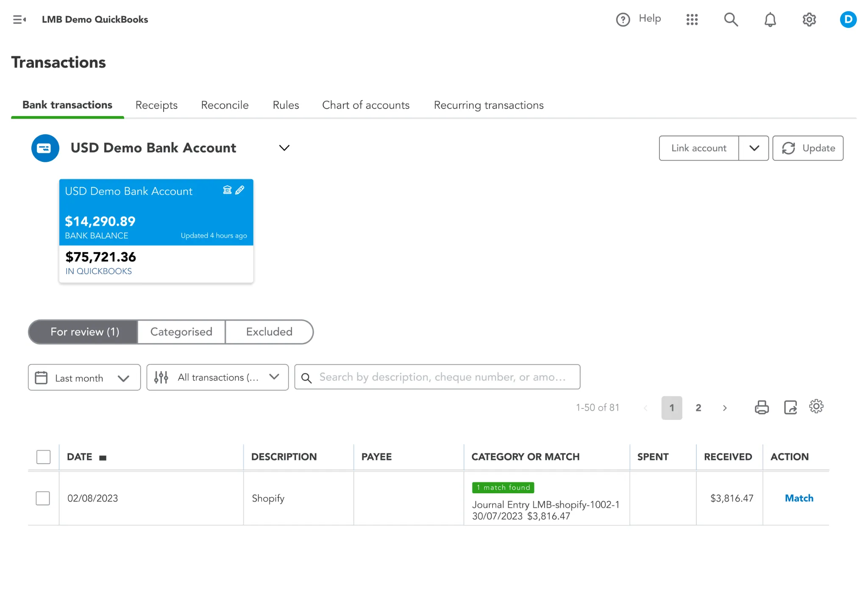Check the Shopify transaction row checkbox
868x600 pixels.
click(x=43, y=498)
